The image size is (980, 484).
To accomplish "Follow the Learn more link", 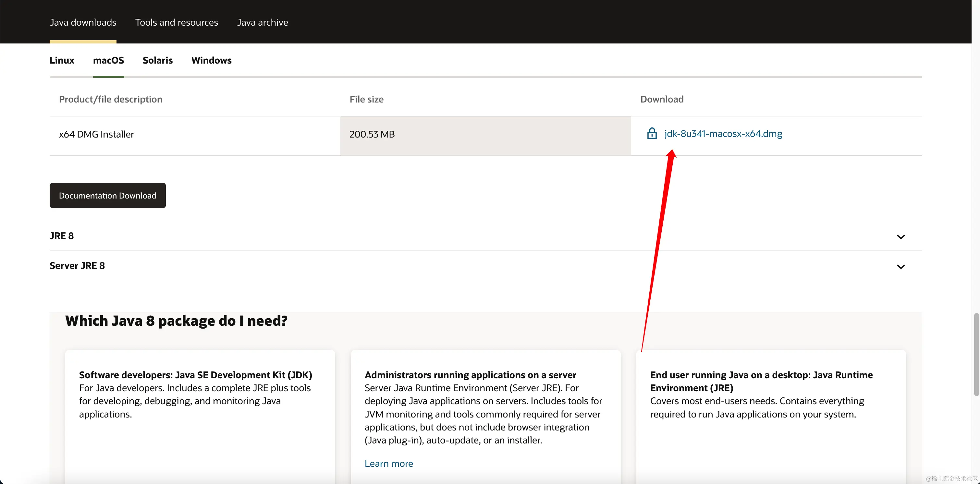I will click(388, 464).
